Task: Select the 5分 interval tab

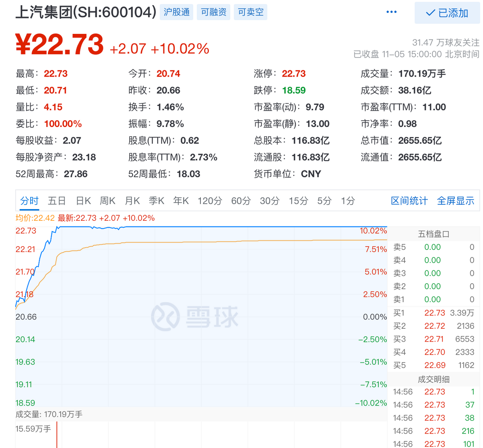Action: click(324, 201)
